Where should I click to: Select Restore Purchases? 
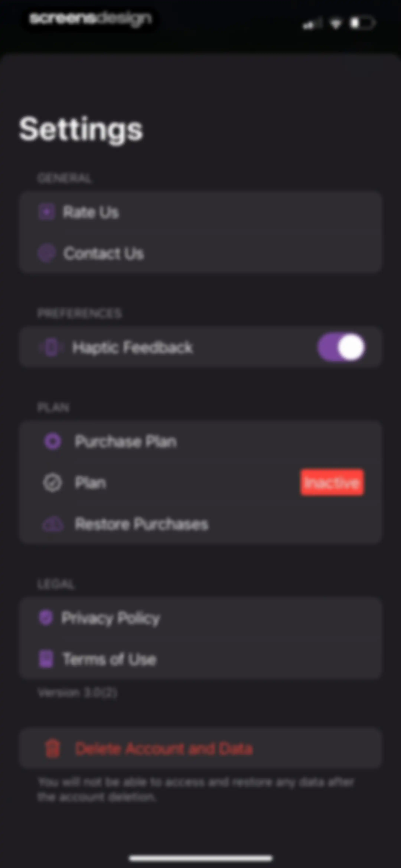(x=200, y=524)
